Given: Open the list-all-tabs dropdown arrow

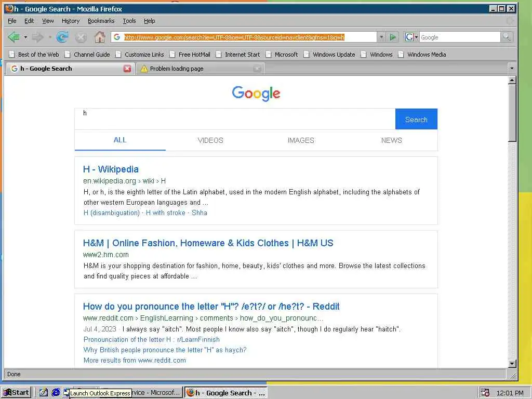Looking at the screenshot, I should [512, 68].
